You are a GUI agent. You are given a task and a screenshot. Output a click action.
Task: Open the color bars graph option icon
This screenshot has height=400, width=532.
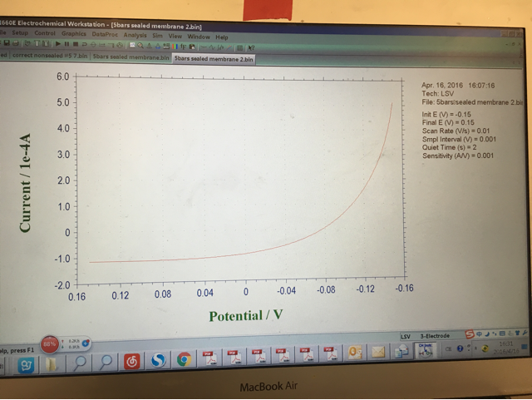(175, 47)
